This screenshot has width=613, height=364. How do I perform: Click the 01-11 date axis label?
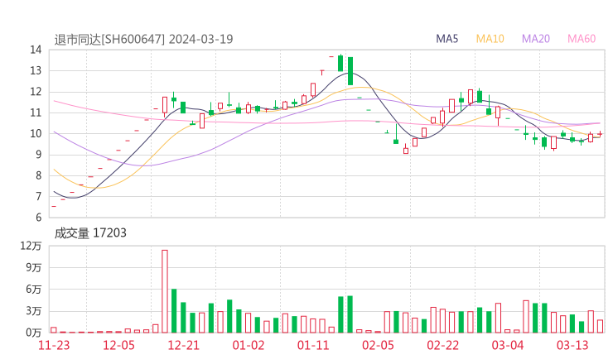313,345
